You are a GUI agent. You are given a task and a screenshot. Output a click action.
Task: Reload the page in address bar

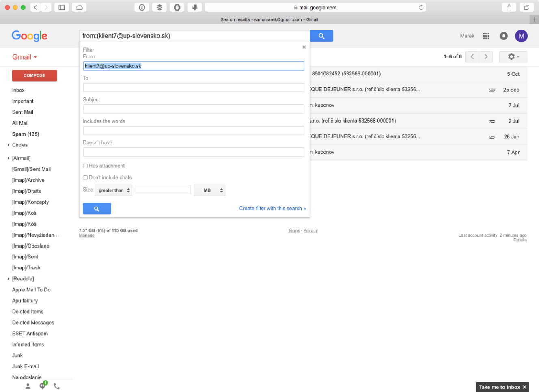(421, 7)
